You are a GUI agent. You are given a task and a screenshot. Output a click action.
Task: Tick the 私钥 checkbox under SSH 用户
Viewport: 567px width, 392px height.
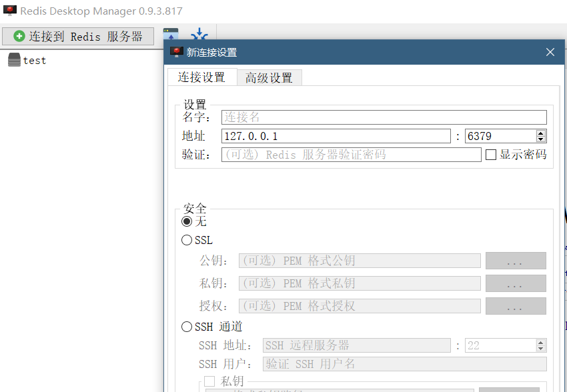pyautogui.click(x=209, y=381)
